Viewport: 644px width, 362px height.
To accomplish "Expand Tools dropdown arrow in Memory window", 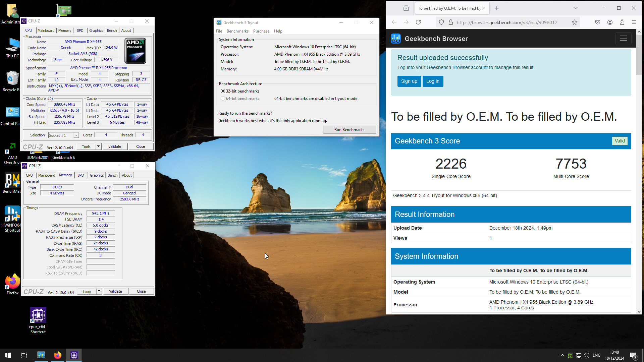I will point(99,291).
